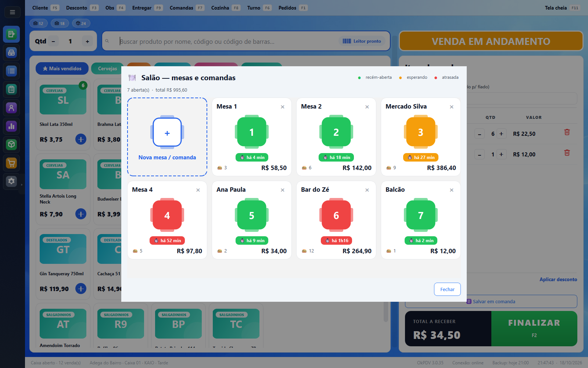Select the Cervejas category tab
The width and height of the screenshot is (588, 368).
pos(107,68)
